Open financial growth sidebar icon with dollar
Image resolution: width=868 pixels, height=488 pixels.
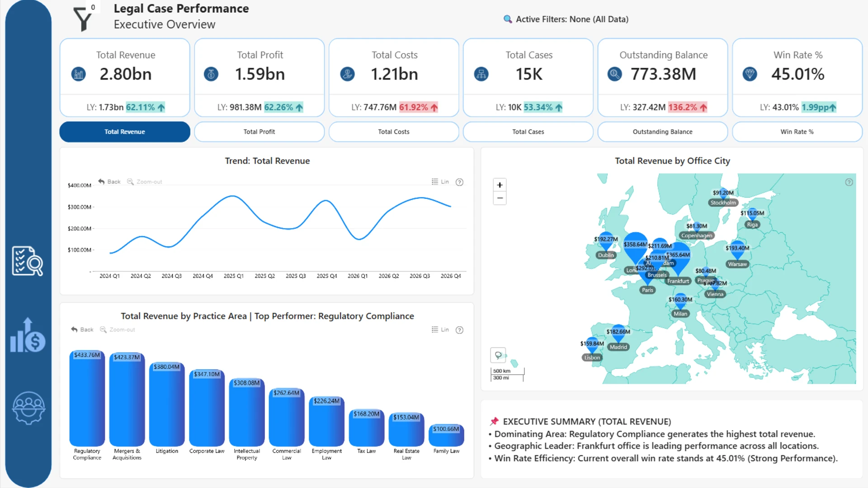point(28,335)
